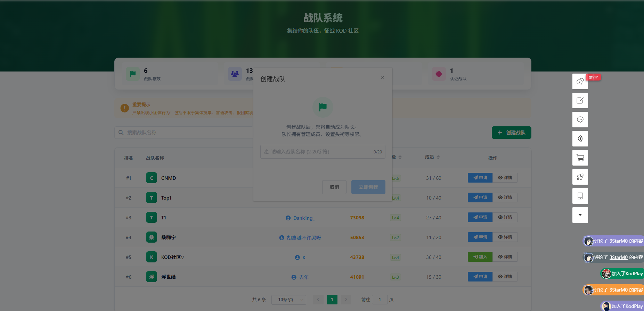Click the mobile phone sidebar icon
Image resolution: width=644 pixels, height=311 pixels.
pos(580,196)
